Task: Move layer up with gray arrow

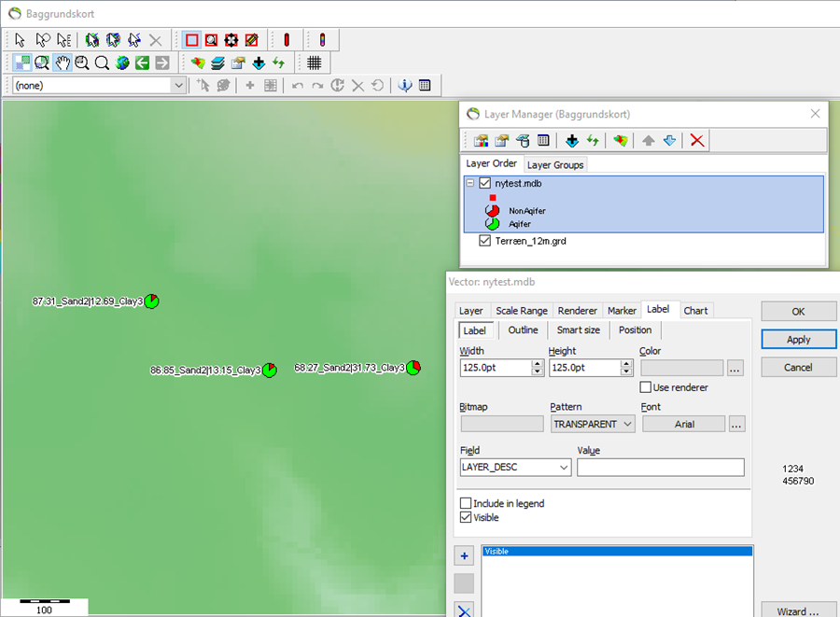Action: tap(649, 140)
